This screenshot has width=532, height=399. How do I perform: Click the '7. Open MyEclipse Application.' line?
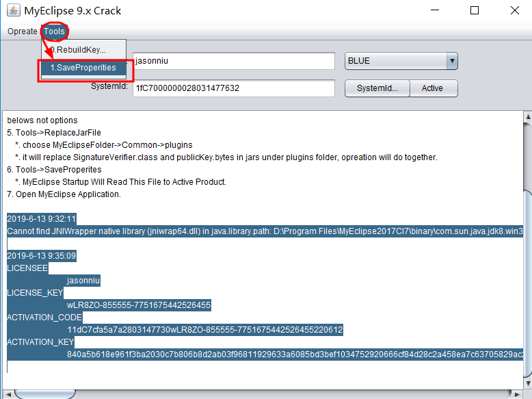click(64, 194)
